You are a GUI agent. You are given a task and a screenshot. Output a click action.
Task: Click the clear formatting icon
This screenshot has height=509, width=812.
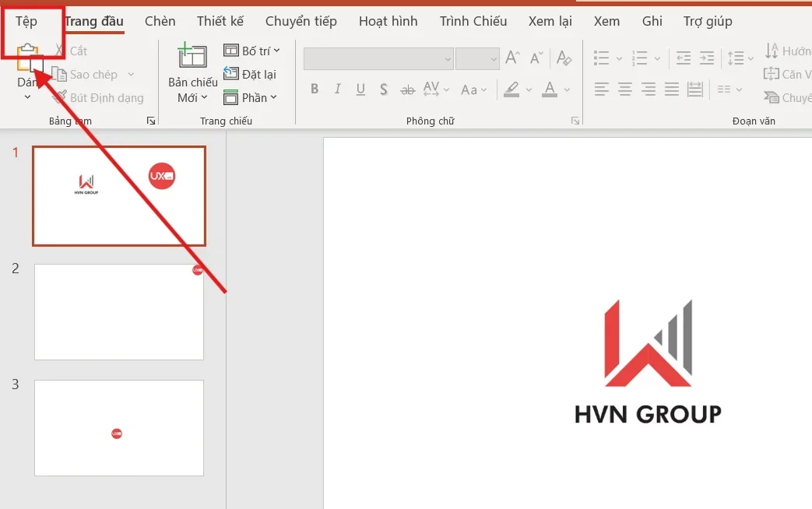click(x=564, y=58)
